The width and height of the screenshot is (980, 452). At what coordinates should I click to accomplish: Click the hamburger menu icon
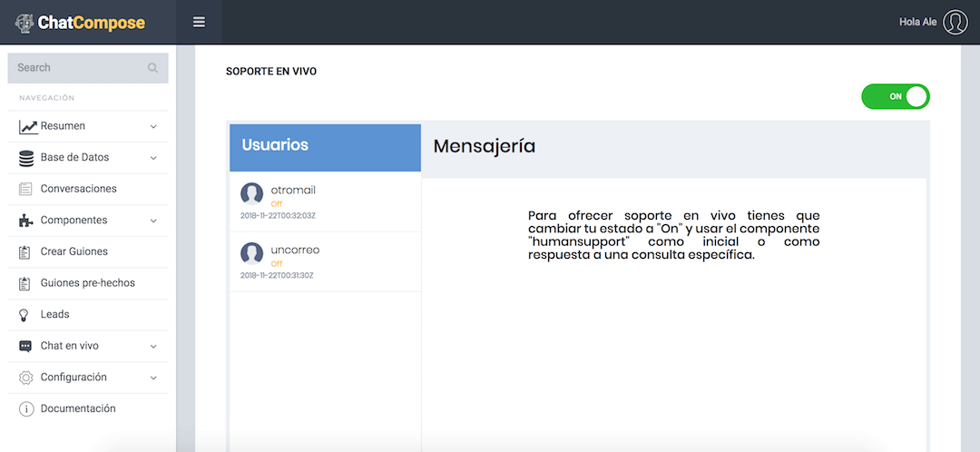tap(199, 23)
